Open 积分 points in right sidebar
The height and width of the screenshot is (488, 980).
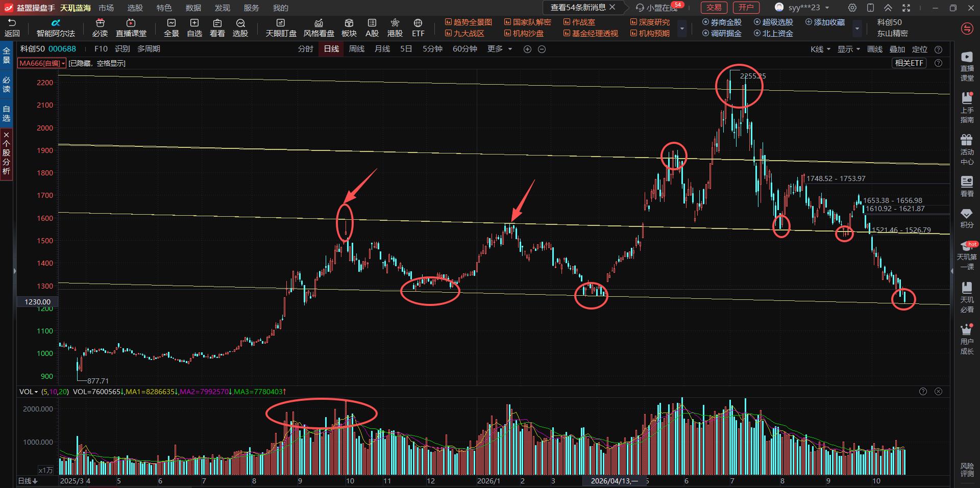(x=967, y=218)
